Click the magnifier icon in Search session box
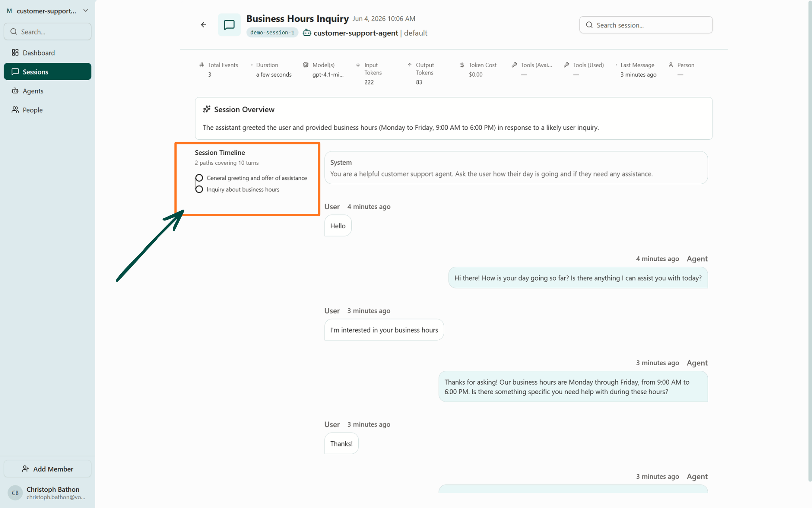Screen dimensions: 812x508 pos(589,25)
